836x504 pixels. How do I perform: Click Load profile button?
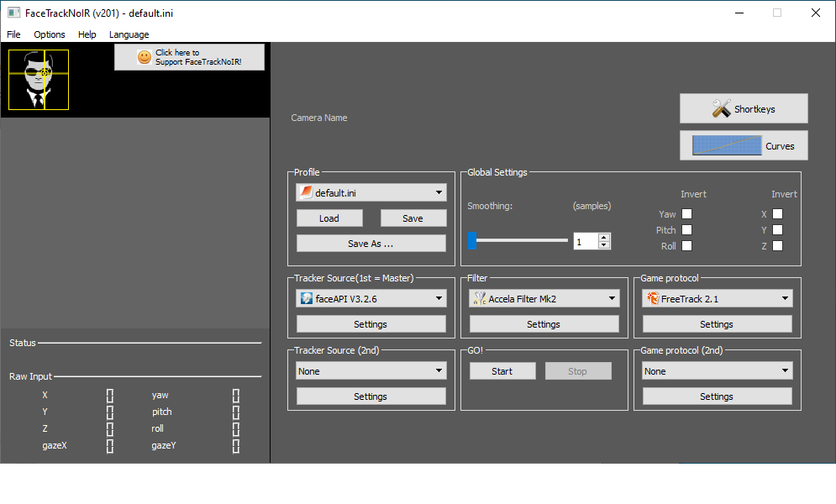click(329, 218)
